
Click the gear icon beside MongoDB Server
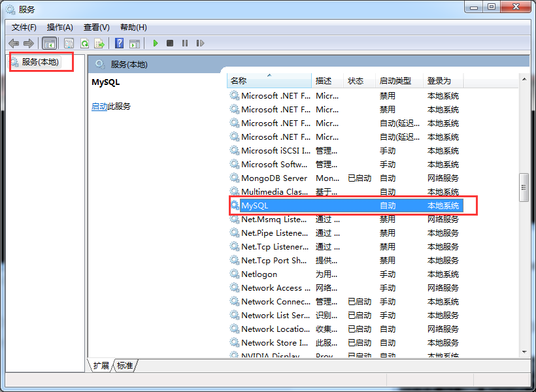point(235,178)
